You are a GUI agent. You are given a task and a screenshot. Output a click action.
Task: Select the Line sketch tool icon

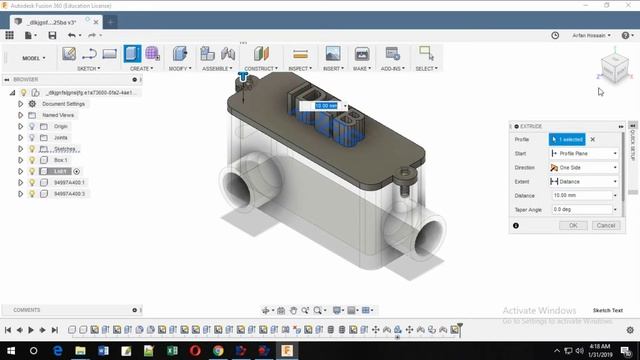(89, 53)
